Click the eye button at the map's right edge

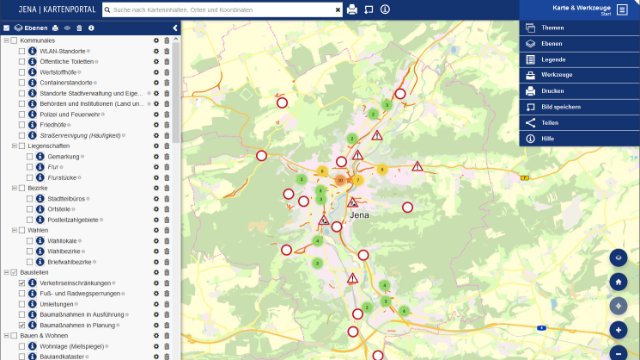pos(618,258)
